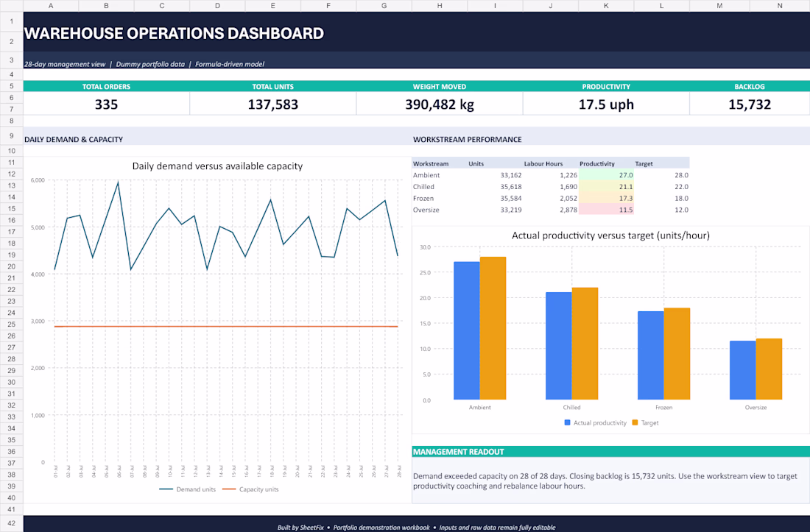Screen dimensions: 810x532
Task: Click the Frozen productivity cell 17.3
Action: click(x=606, y=198)
